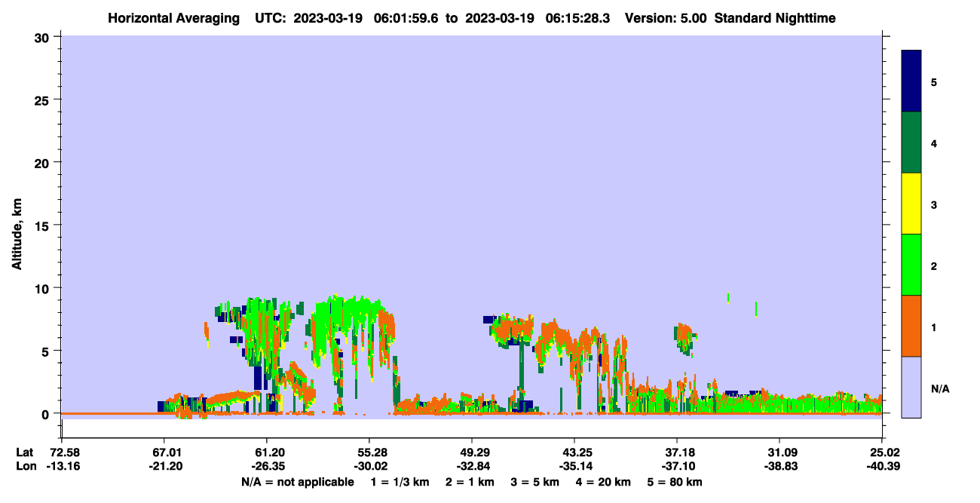Click the 'Version: 5.00' label

(666, 18)
